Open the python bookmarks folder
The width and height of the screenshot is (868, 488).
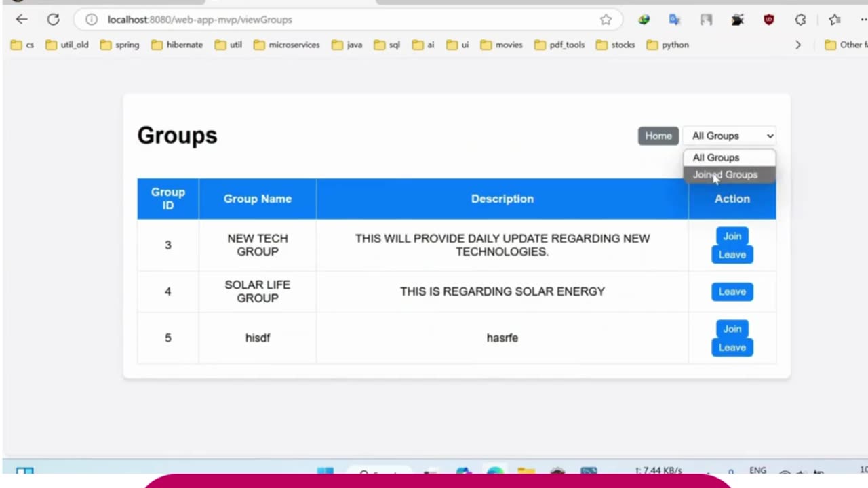point(668,45)
